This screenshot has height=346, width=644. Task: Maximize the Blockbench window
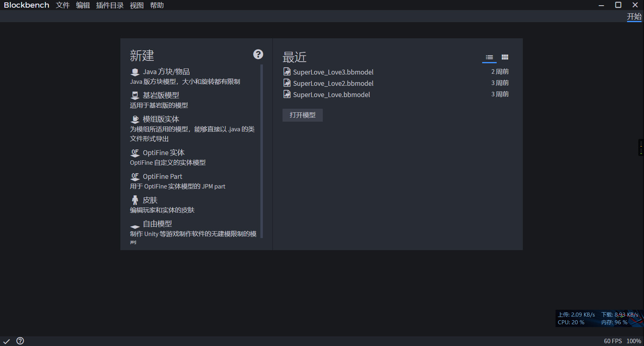point(618,5)
